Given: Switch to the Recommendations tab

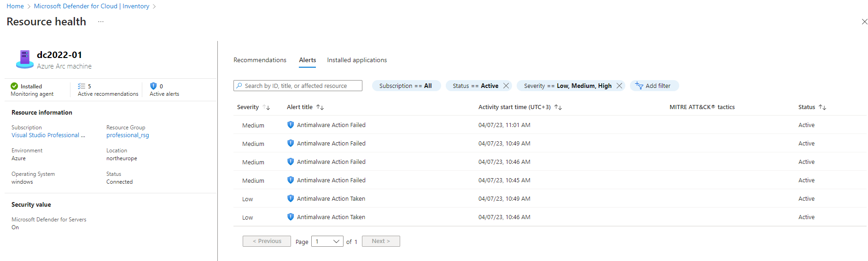Looking at the screenshot, I should click(x=260, y=60).
